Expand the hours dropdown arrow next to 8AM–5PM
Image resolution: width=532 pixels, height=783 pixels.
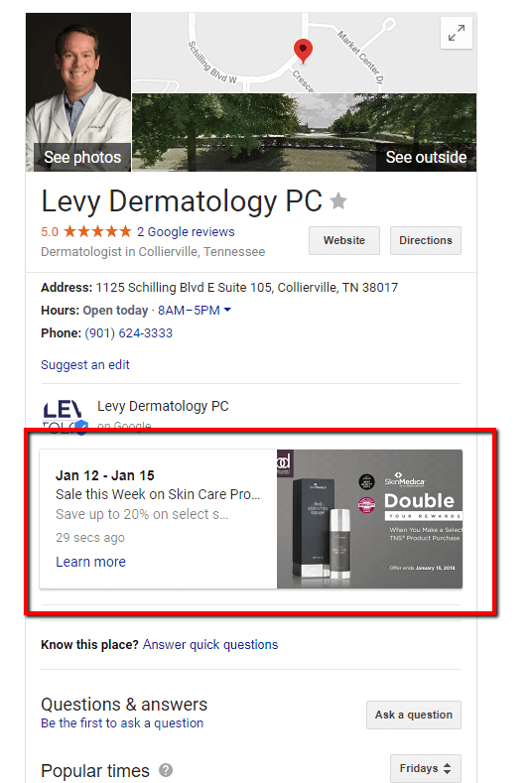click(227, 310)
